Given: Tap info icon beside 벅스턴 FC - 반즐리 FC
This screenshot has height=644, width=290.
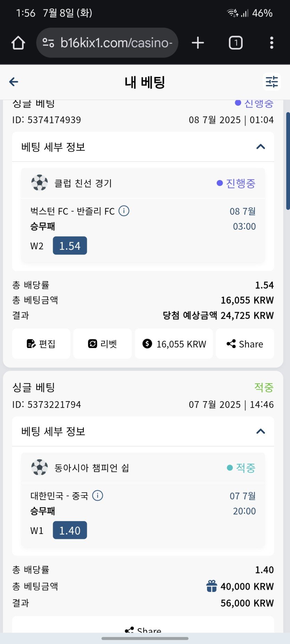Looking at the screenshot, I should (124, 211).
